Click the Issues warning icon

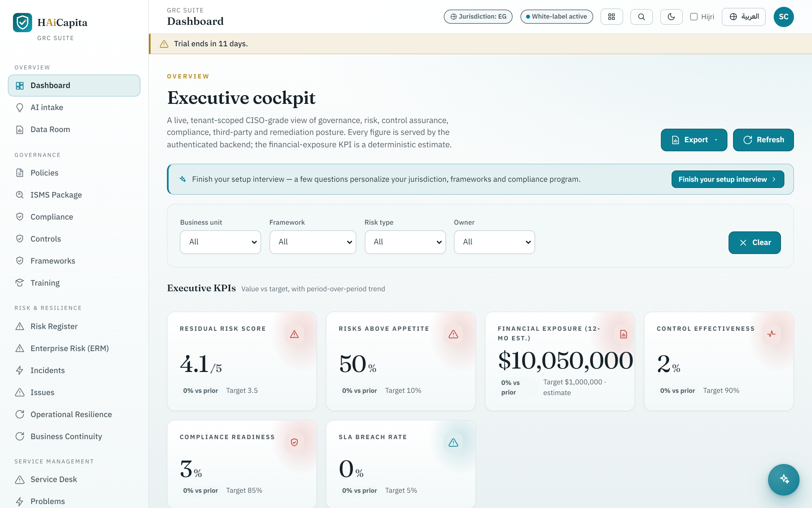click(x=20, y=392)
